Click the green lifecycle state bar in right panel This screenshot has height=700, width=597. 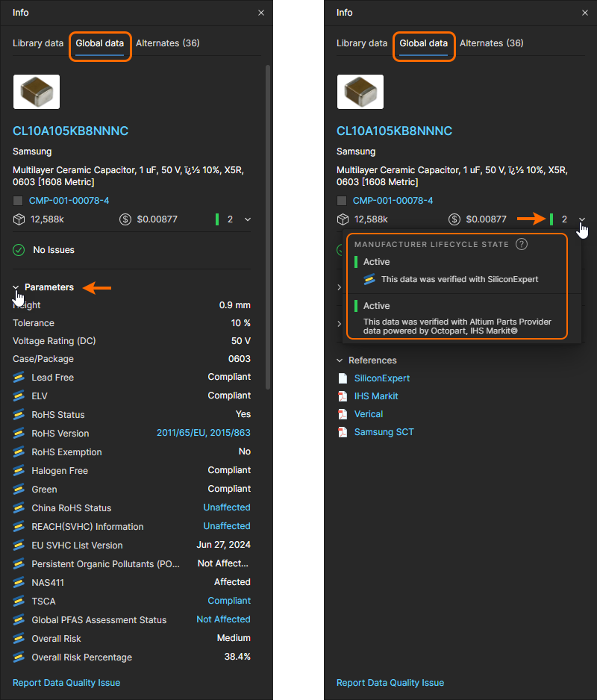(x=551, y=219)
